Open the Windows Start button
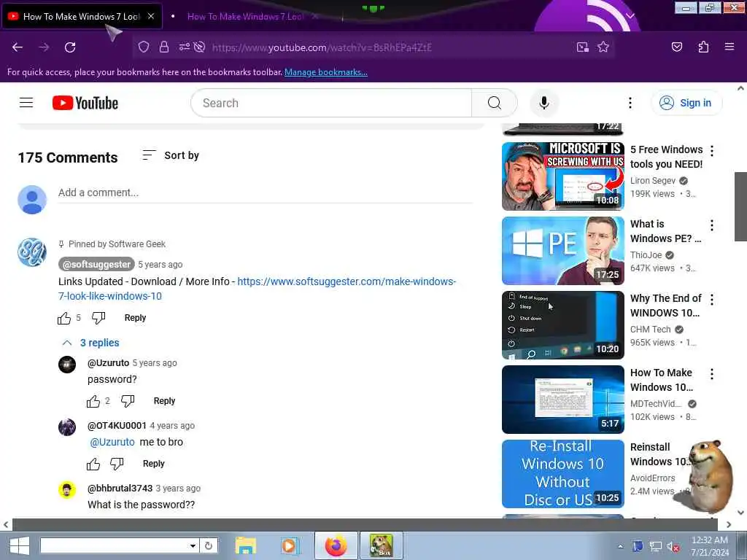The width and height of the screenshot is (747, 560). pos(20,545)
